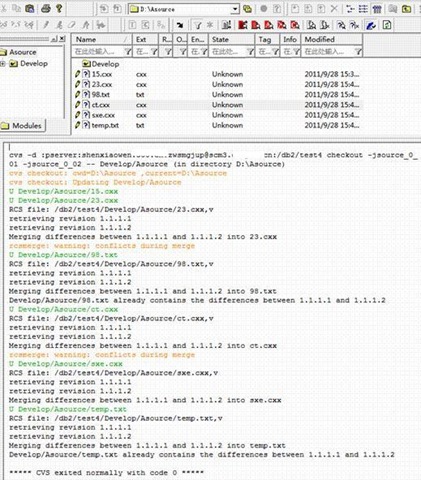This screenshot has height=480, width=421.
Task: Click 'U Develop/Asource/15.cxx' in the output log
Action: pyautogui.click(x=63, y=191)
